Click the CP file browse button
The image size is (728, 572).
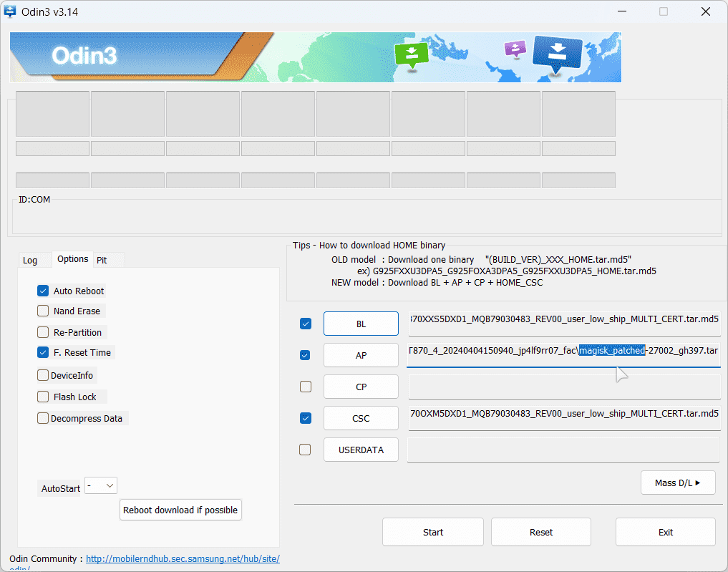361,387
